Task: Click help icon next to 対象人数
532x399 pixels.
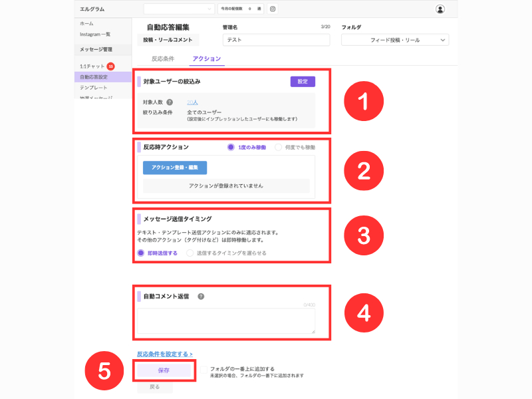Action: 170,102
